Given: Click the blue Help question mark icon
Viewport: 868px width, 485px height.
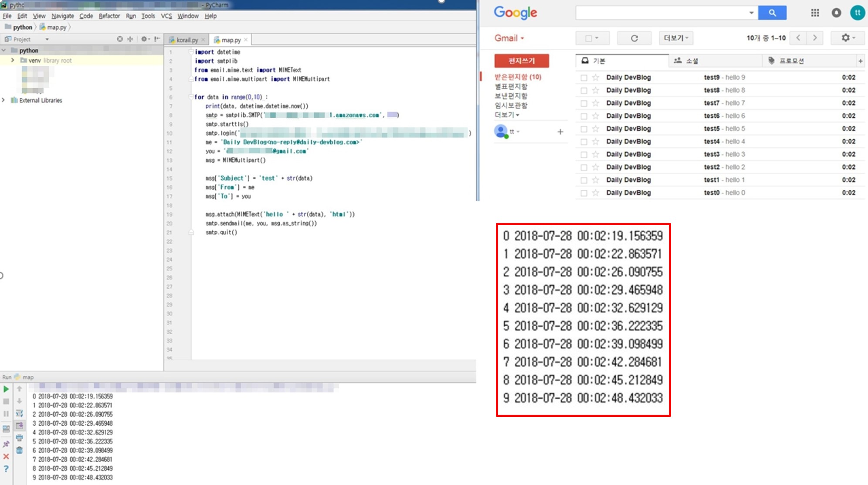Looking at the screenshot, I should (6, 469).
